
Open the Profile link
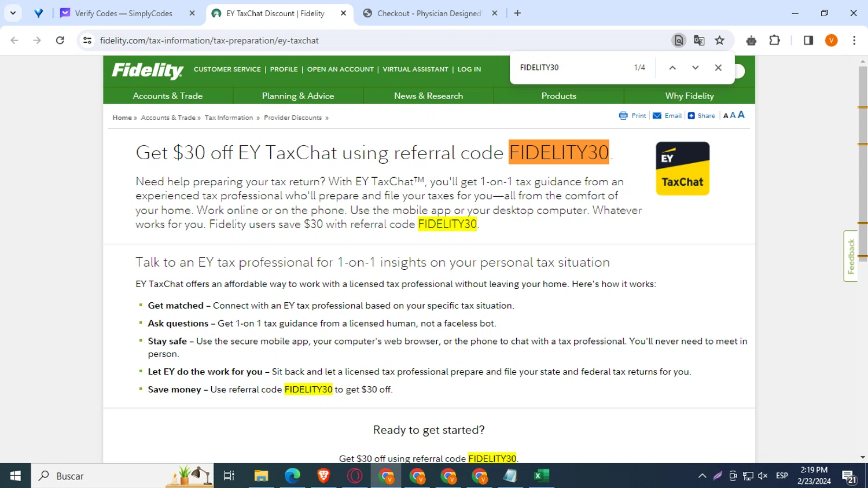click(x=284, y=69)
